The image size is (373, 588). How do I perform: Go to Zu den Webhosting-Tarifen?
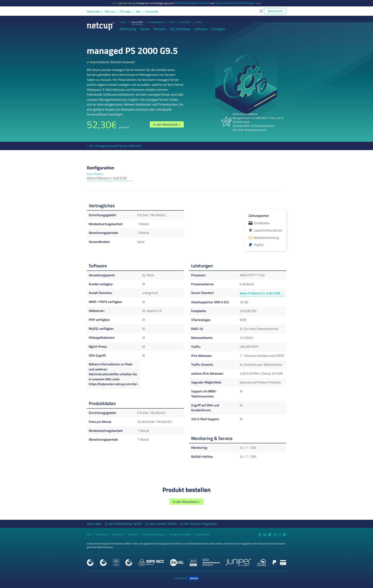123,524
